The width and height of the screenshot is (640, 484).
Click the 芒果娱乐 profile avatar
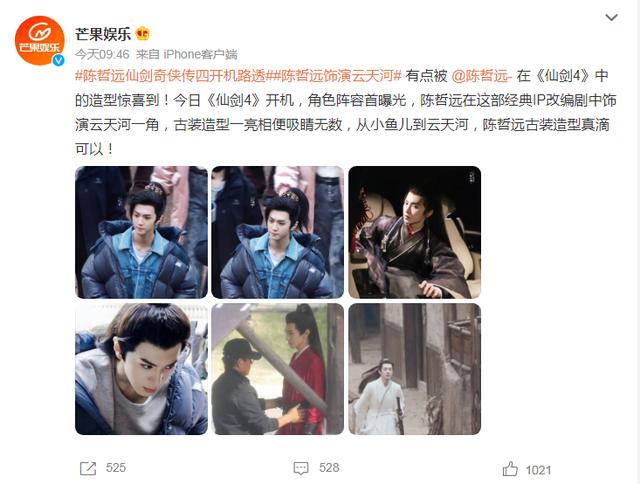pos(40,40)
